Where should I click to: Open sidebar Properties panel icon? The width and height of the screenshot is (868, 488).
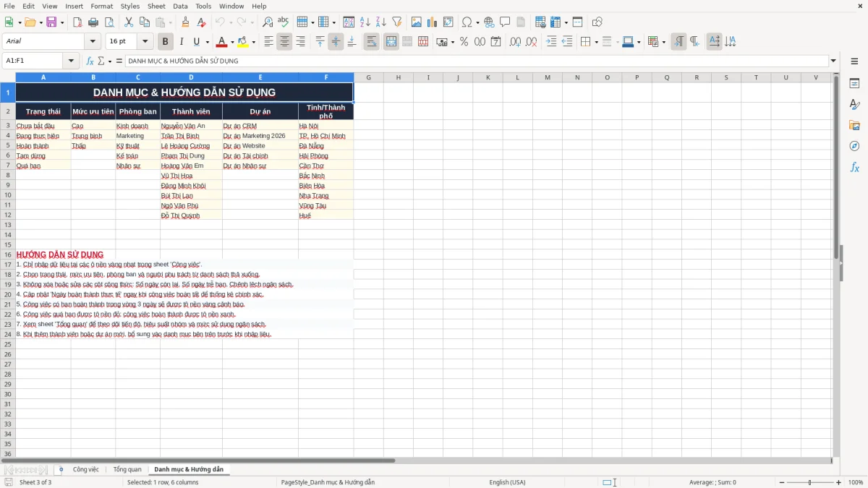click(x=854, y=84)
